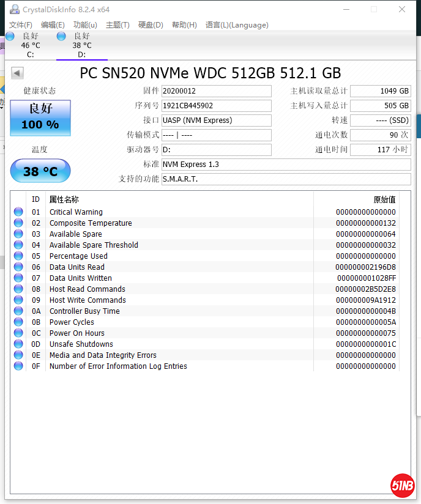
Task: Click the previous disk arrow button
Action: (17, 73)
